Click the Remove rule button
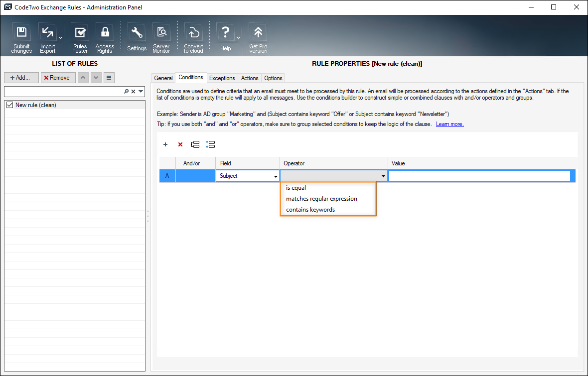This screenshot has height=376, width=588. point(58,78)
